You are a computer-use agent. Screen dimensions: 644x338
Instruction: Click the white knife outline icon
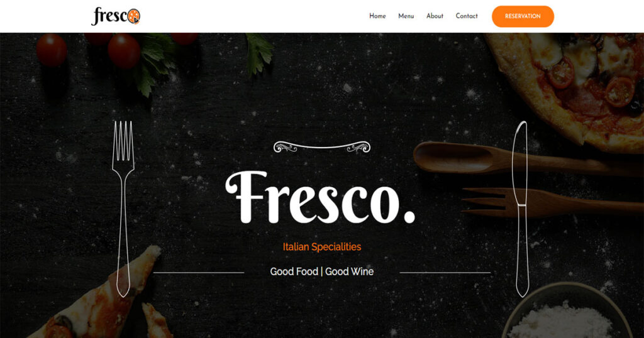[x=522, y=209]
